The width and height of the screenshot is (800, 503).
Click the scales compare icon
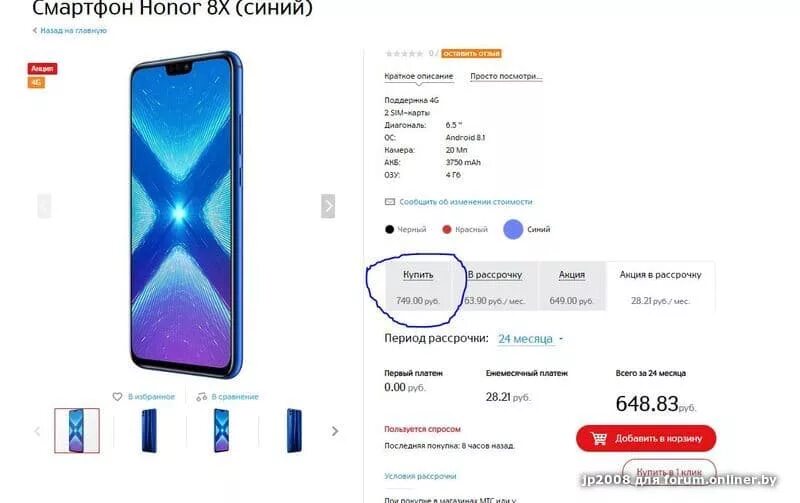point(202,396)
